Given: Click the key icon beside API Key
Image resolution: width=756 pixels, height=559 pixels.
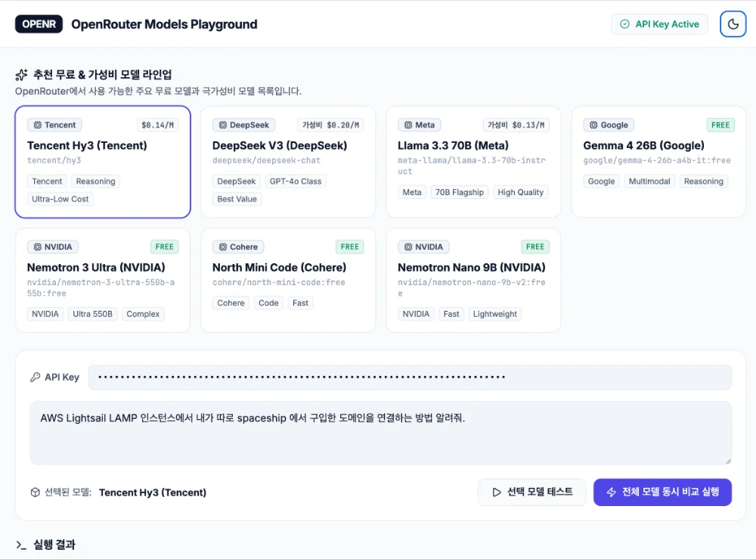Looking at the screenshot, I should point(36,377).
